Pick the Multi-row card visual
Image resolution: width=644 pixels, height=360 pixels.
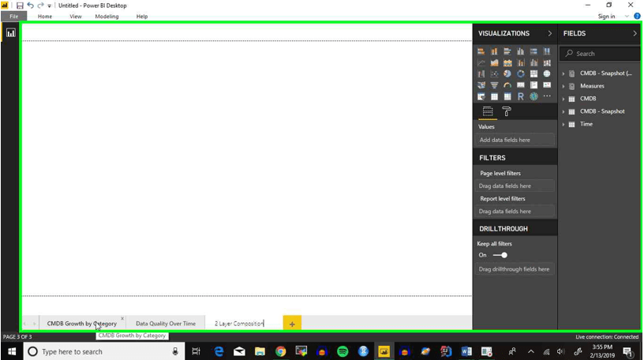(x=534, y=85)
